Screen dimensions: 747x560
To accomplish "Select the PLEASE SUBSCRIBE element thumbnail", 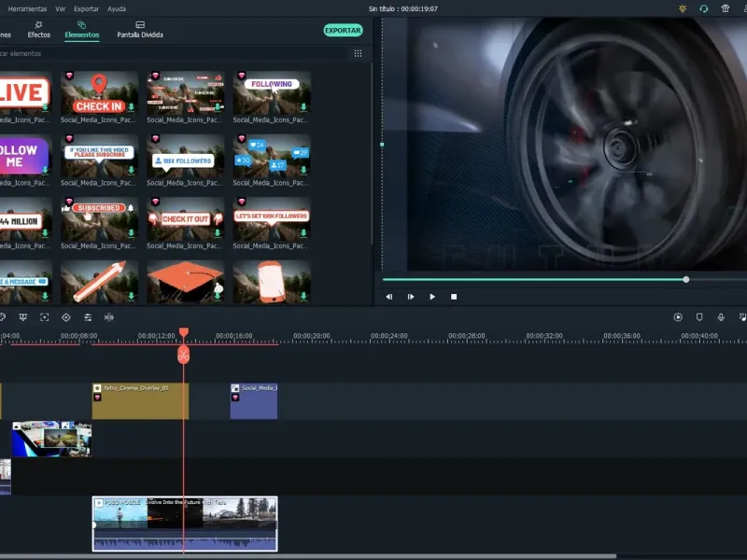I will click(99, 156).
